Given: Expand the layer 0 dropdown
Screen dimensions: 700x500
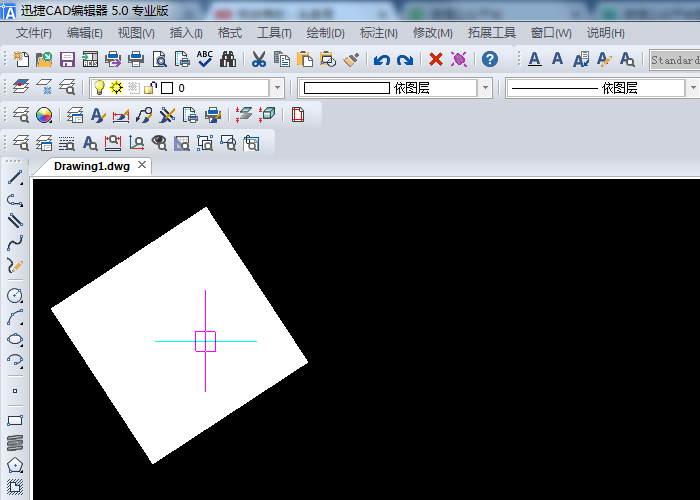Looking at the screenshot, I should 277,88.
